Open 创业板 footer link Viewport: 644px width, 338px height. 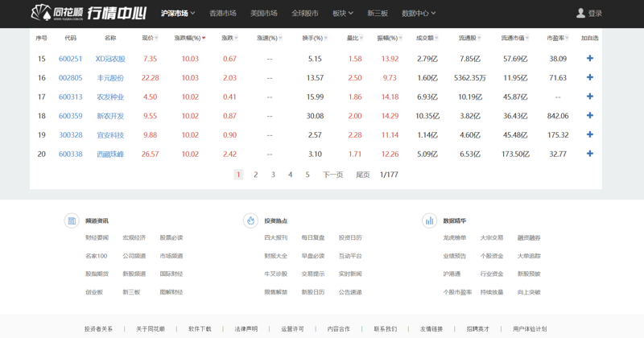coord(94,292)
